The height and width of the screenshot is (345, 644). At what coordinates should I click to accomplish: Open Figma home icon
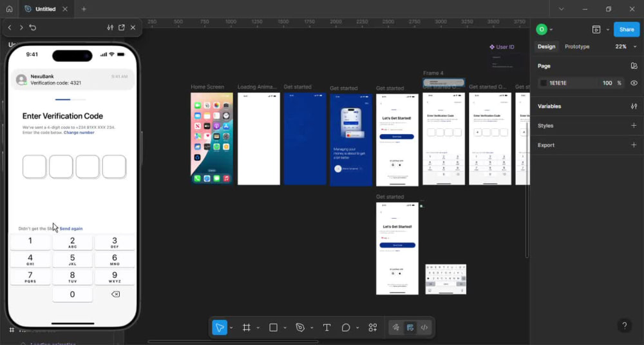(x=9, y=8)
